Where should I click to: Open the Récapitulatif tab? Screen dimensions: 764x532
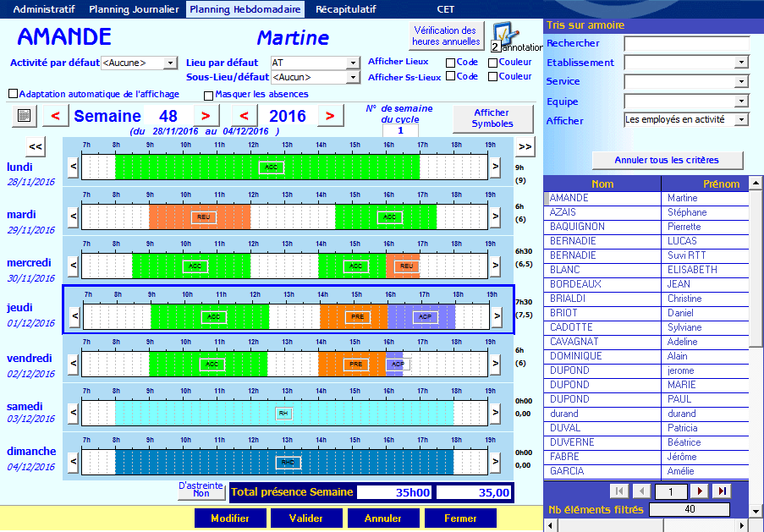point(346,9)
